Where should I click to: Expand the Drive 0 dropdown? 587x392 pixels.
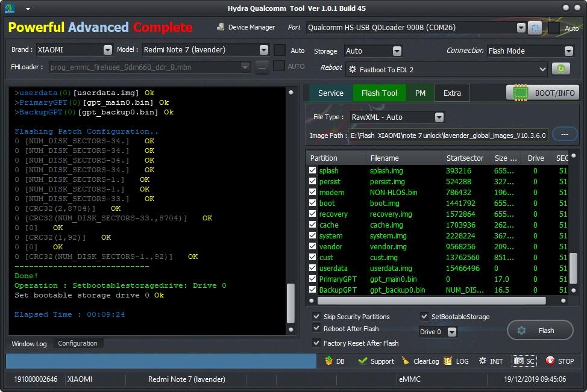click(452, 332)
